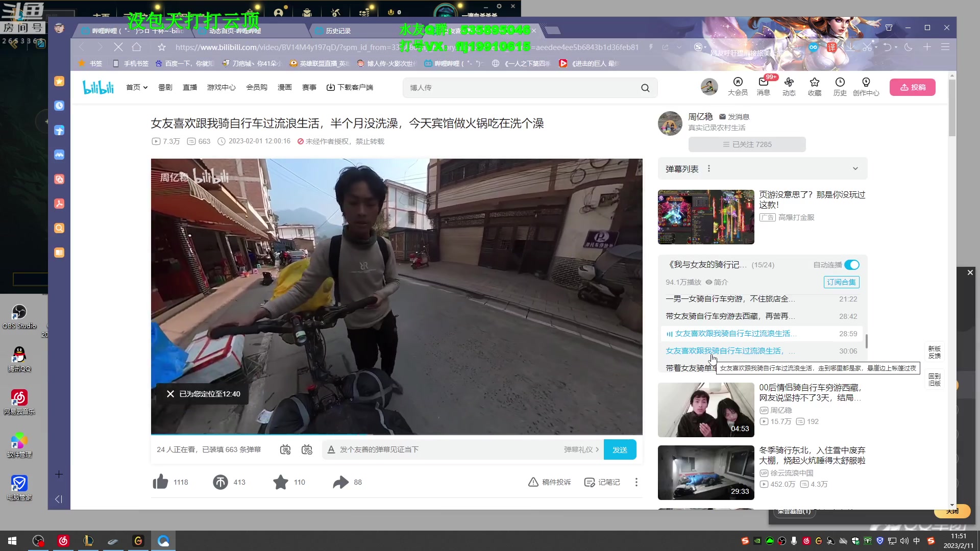Image resolution: width=980 pixels, height=551 pixels.
Task: Click 订阅合集 subscribe button
Action: [841, 282]
